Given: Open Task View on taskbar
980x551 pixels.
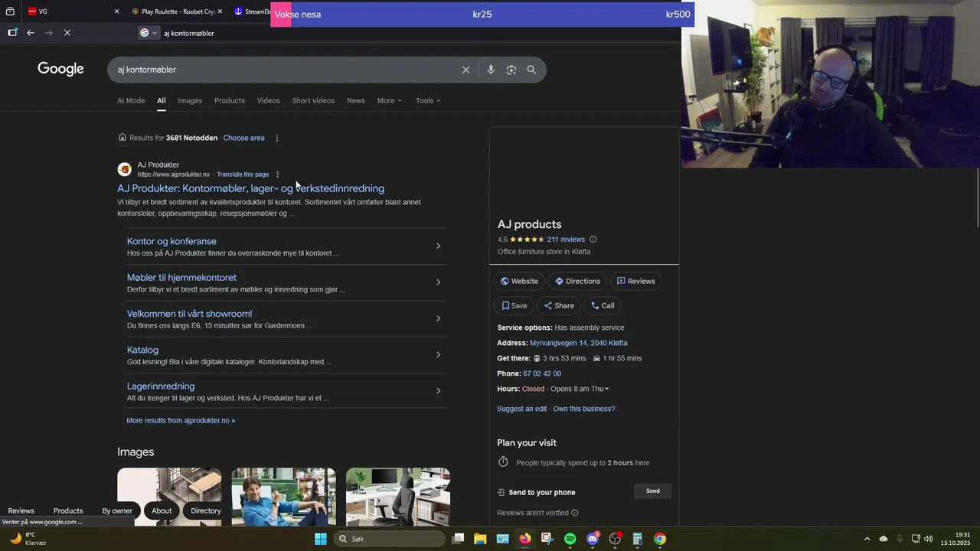Looking at the screenshot, I should click(458, 539).
